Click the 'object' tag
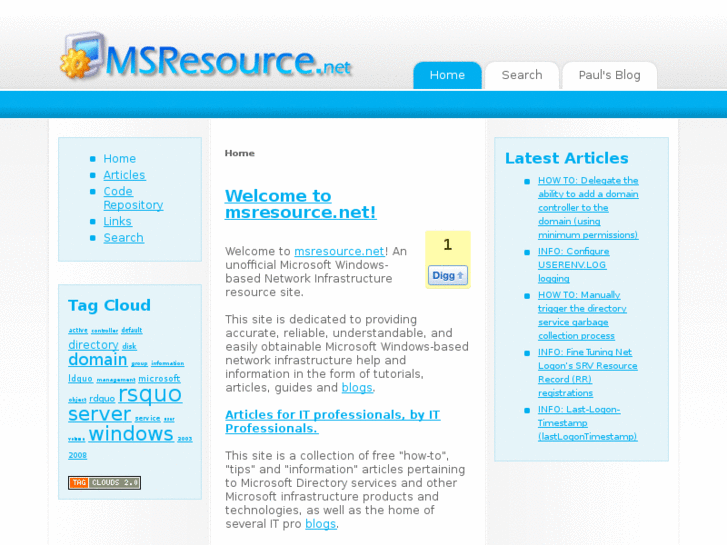 (x=77, y=399)
